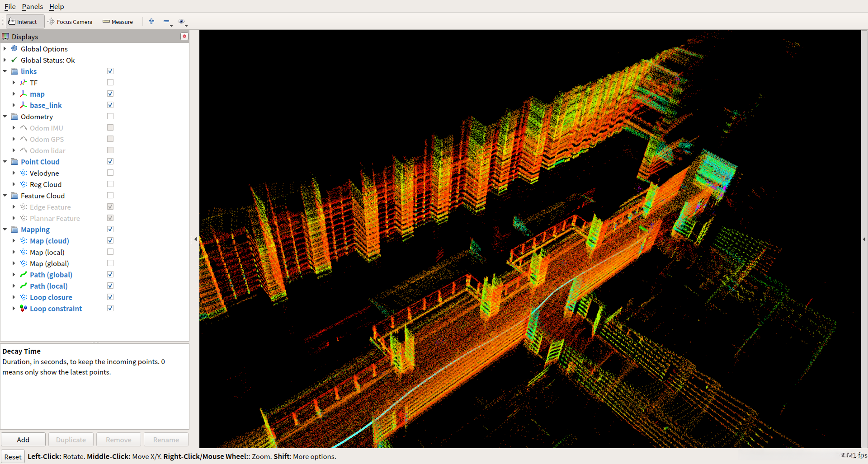The image size is (868, 464).
Task: Open the toolbar view options eye icon
Action: click(x=181, y=21)
